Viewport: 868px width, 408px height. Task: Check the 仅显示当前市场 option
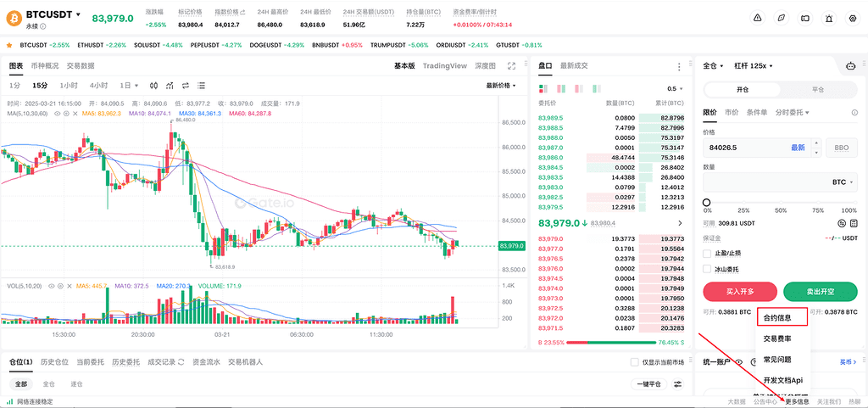coord(635,362)
